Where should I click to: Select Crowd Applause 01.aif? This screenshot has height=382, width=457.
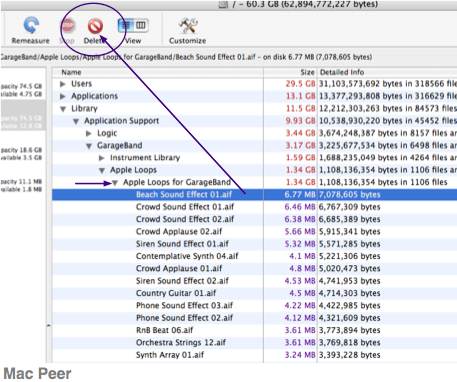pyautogui.click(x=254, y=269)
